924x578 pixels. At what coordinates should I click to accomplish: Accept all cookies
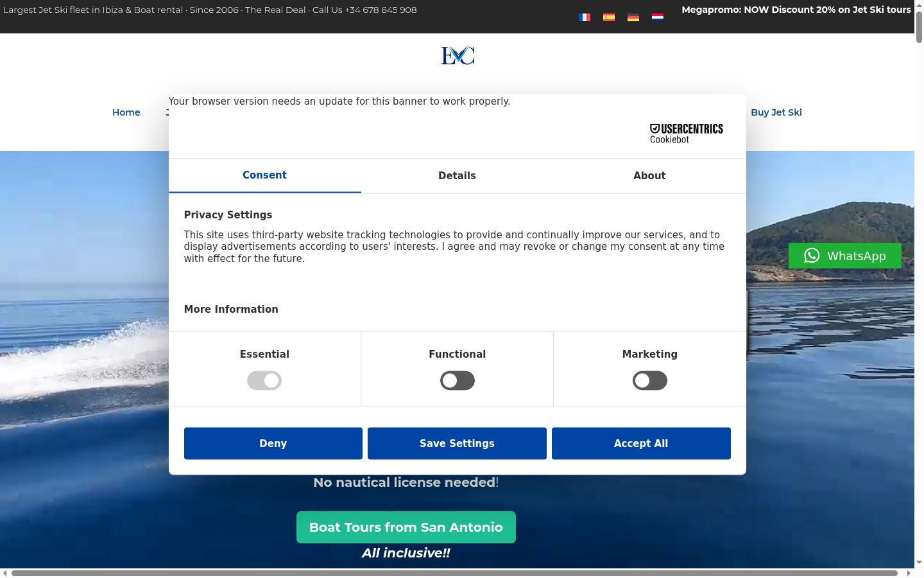tap(641, 444)
